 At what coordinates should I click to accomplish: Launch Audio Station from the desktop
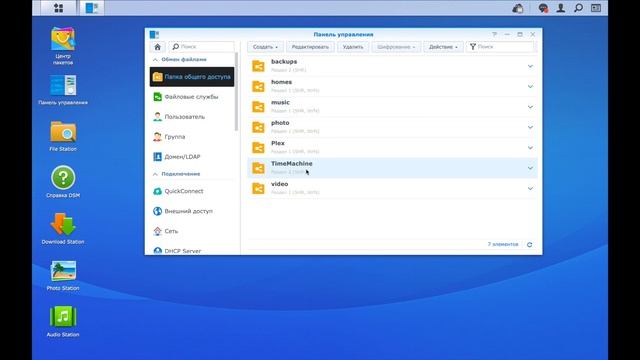coord(63,322)
